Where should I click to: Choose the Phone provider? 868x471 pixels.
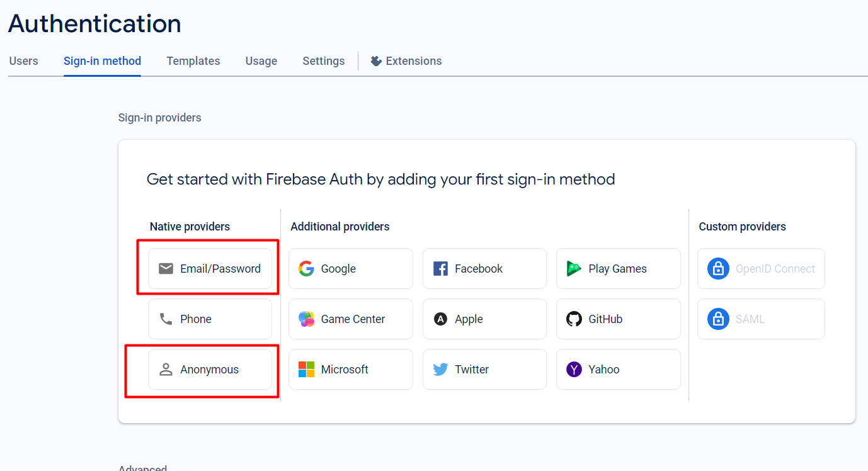click(210, 319)
